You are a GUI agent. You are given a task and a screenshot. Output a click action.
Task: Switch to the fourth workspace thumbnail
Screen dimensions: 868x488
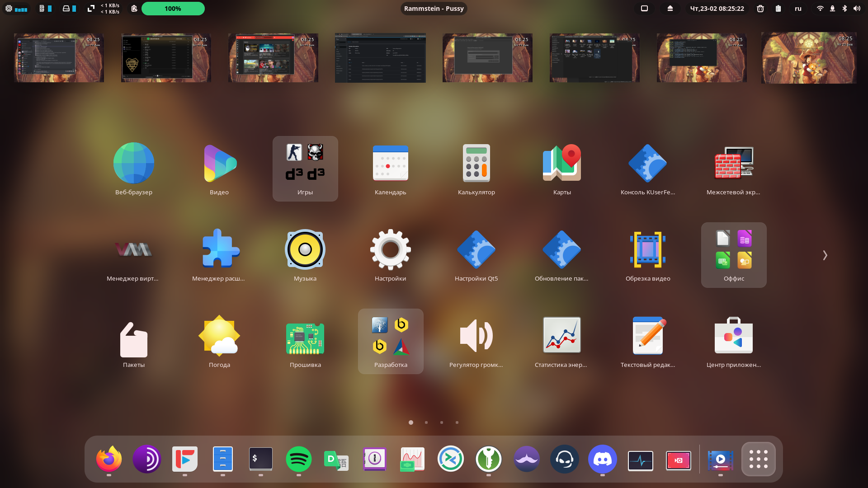click(x=380, y=58)
